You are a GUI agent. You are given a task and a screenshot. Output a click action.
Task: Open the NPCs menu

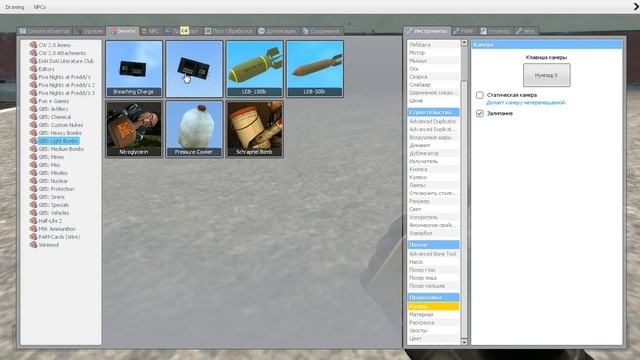tap(40, 7)
